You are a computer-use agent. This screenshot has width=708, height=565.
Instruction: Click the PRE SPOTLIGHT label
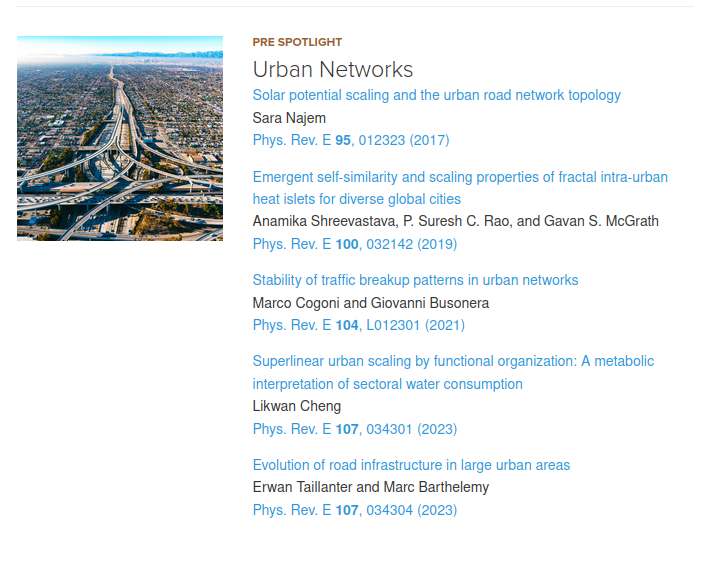[x=297, y=42]
